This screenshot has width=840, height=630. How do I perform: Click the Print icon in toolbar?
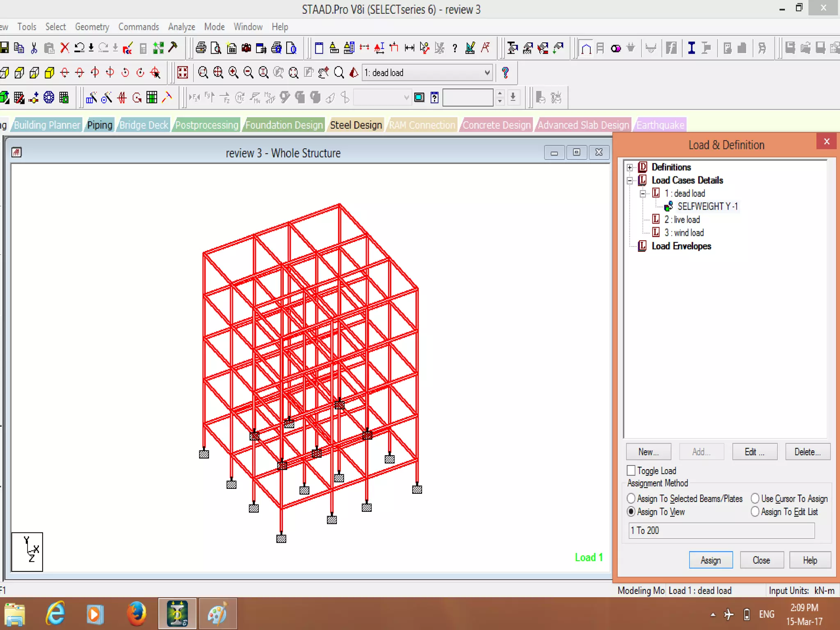pos(201,48)
